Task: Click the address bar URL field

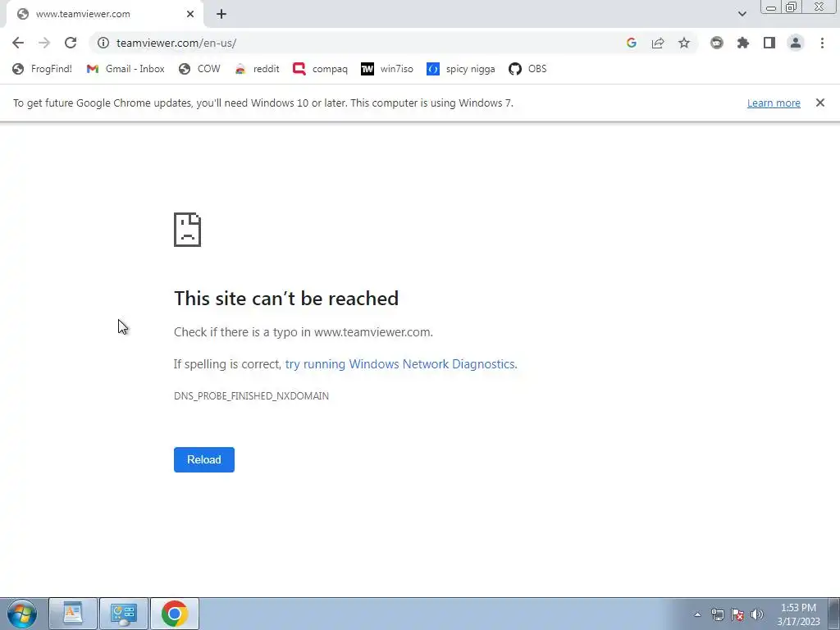Action: point(364,43)
